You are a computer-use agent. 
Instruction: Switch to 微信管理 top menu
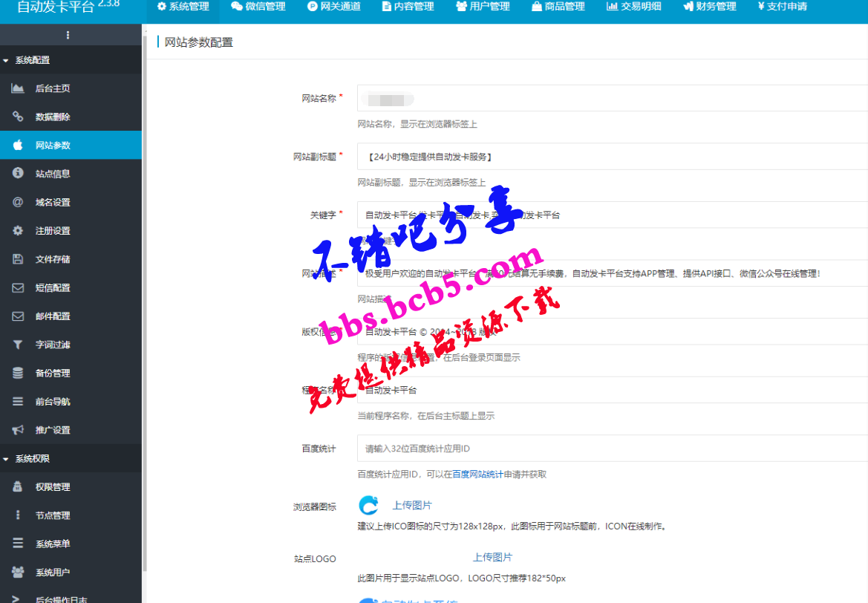click(x=258, y=7)
